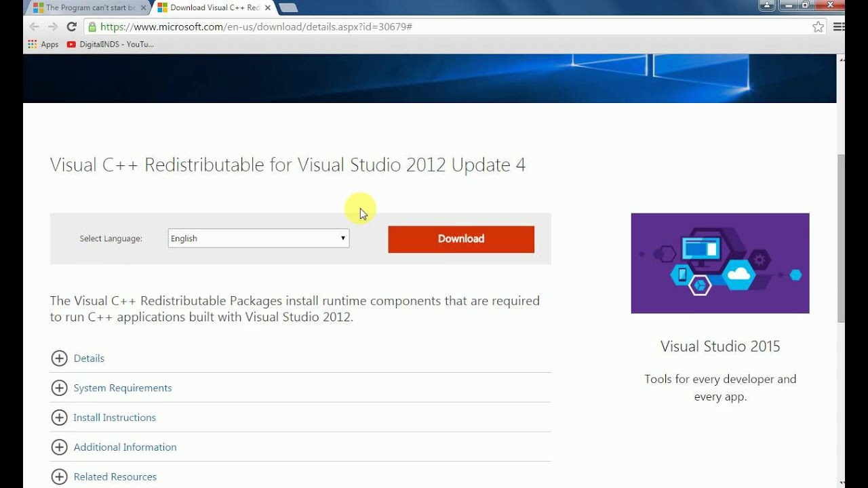Click the Apps bookmark label
The width and height of the screenshot is (868, 488).
50,44
